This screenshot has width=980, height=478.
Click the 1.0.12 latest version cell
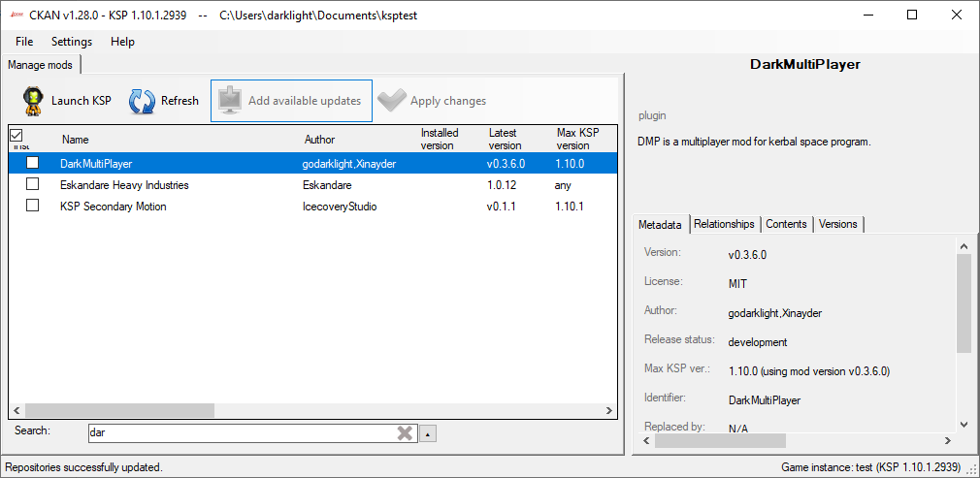tap(502, 185)
